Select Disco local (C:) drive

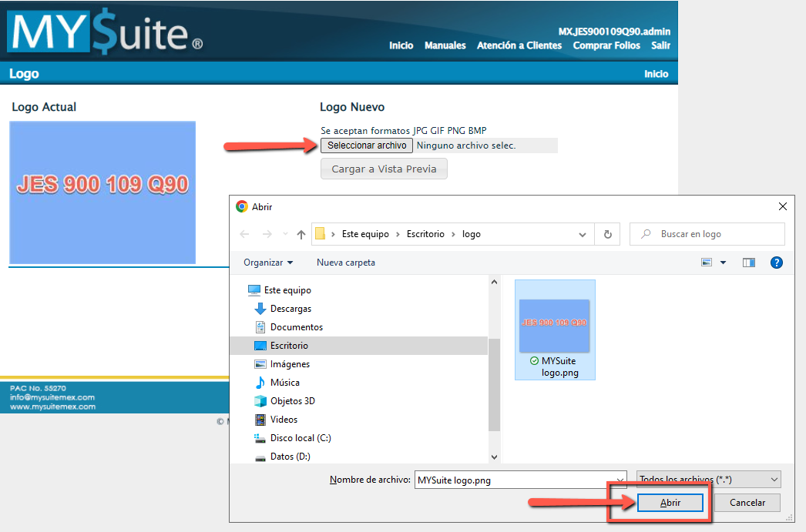coord(301,438)
